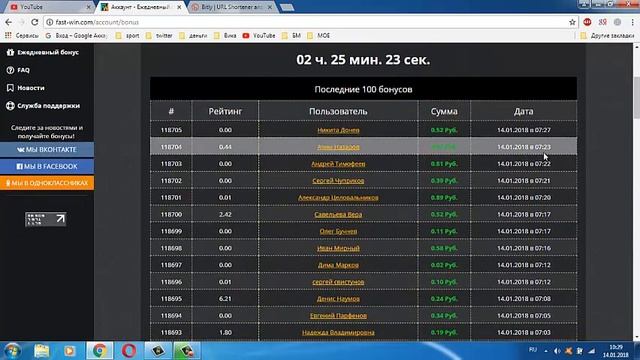This screenshot has height=360, width=640.
Task: Open the БМ bookmark folder
Action: (x=291, y=36)
